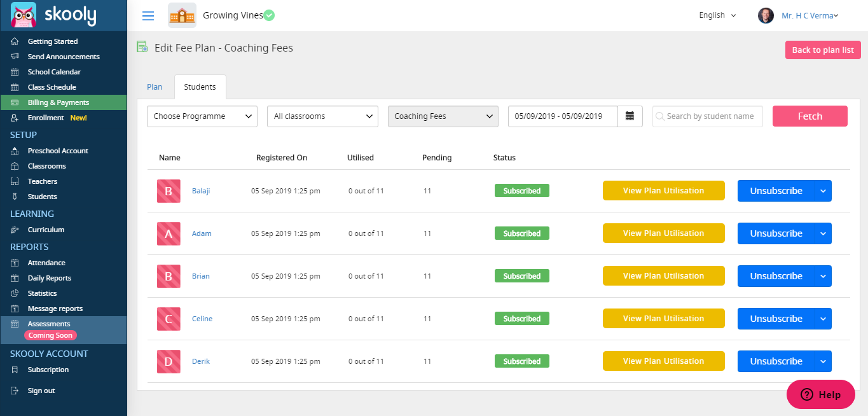The height and width of the screenshot is (416, 868).
Task: Click the Sign out arrow icon
Action: point(15,391)
